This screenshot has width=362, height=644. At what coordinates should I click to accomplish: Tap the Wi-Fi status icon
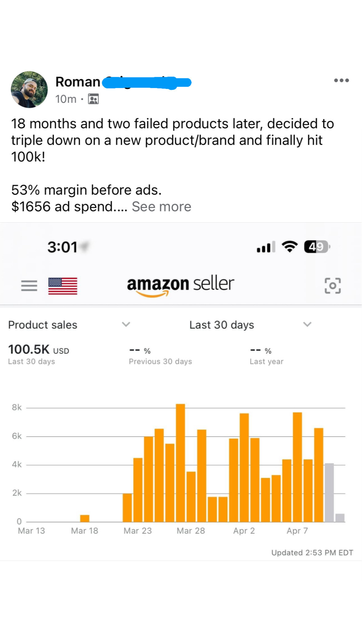(289, 247)
